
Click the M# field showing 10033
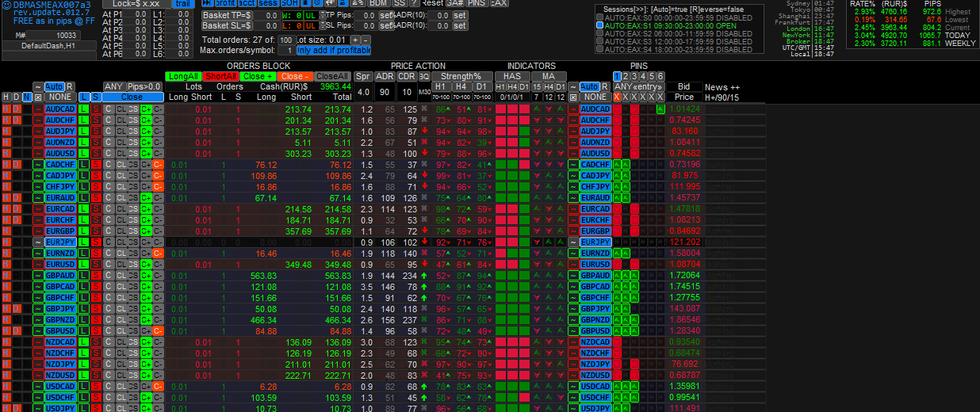click(55, 35)
